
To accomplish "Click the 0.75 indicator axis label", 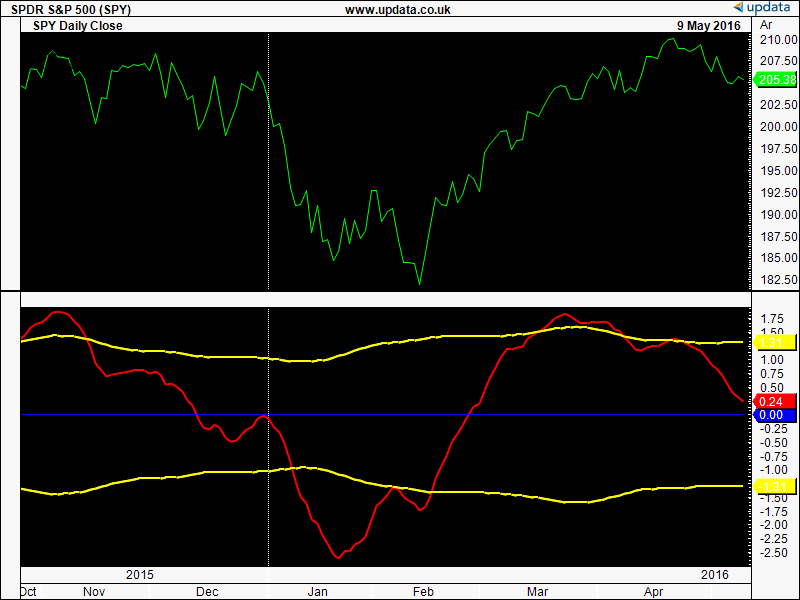I will pos(772,374).
